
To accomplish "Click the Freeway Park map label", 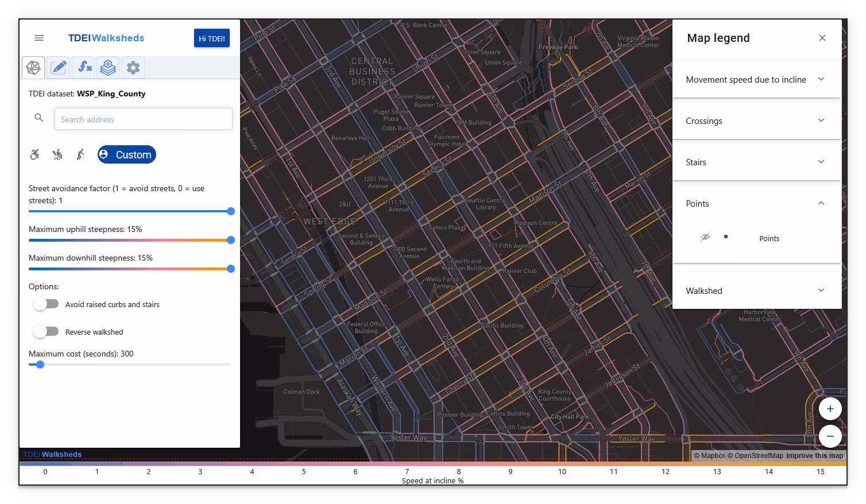I will point(558,47).
